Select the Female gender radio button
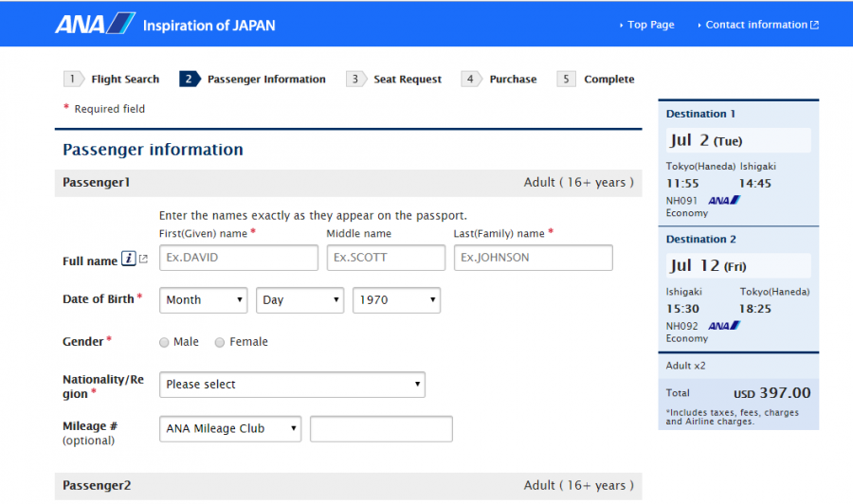 (x=220, y=342)
